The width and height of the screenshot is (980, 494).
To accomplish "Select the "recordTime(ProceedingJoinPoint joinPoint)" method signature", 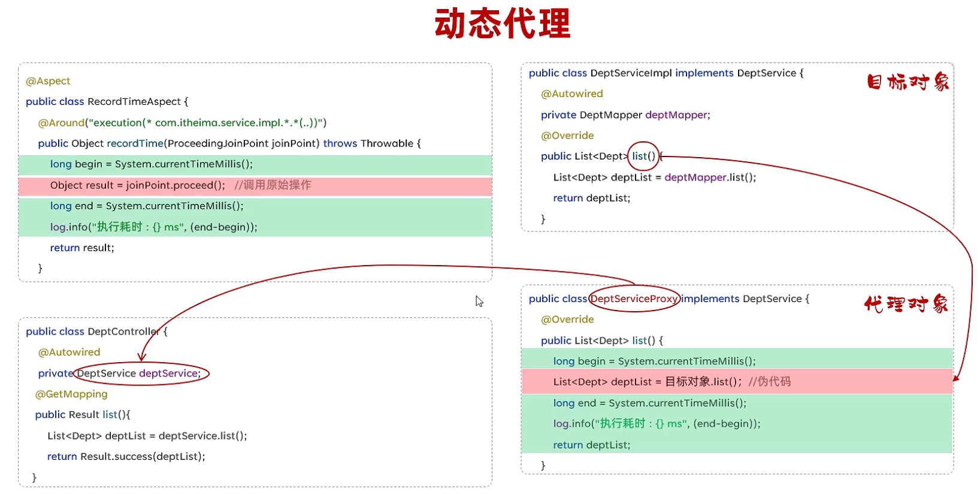I will 213,143.
